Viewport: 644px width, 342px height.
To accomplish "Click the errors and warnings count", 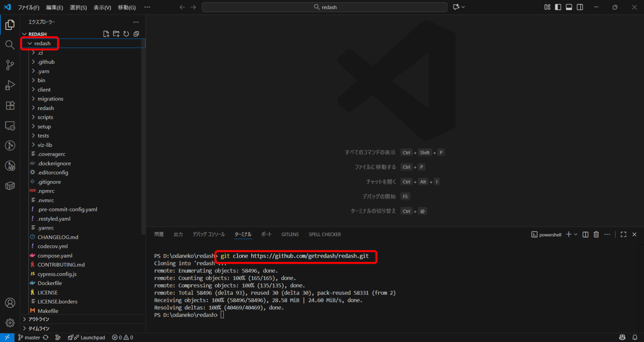I will click(123, 337).
